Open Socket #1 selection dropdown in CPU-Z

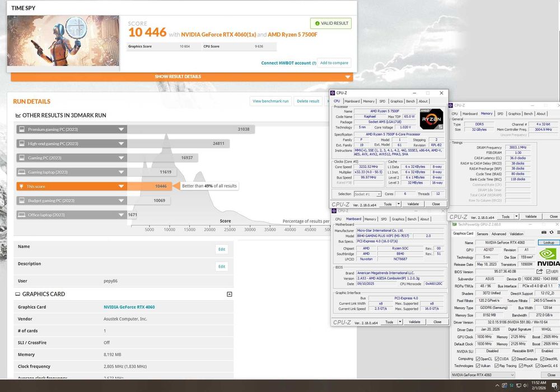(x=367, y=194)
